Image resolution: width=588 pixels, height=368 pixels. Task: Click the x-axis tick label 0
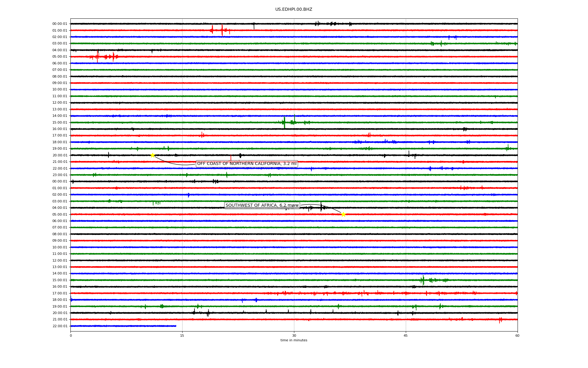[x=71, y=335]
